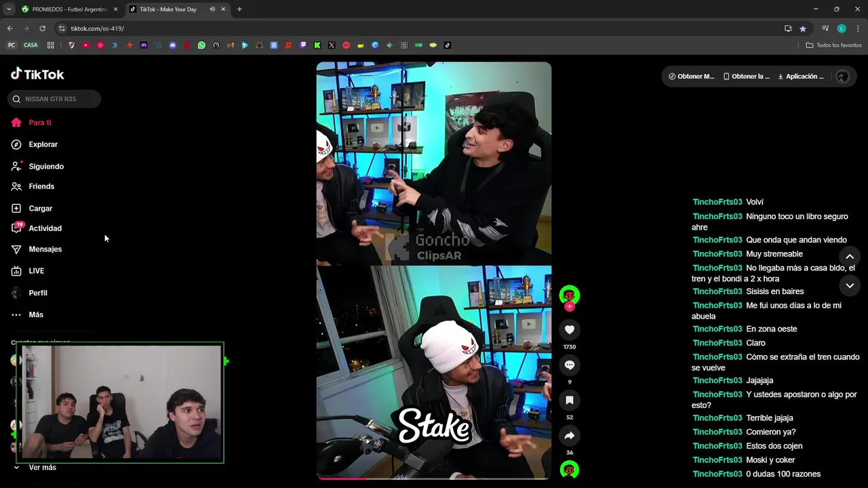Viewport: 868px width, 488px height.
Task: Click chat message 'Muy stremeable'
Action: pyautogui.click(x=774, y=254)
